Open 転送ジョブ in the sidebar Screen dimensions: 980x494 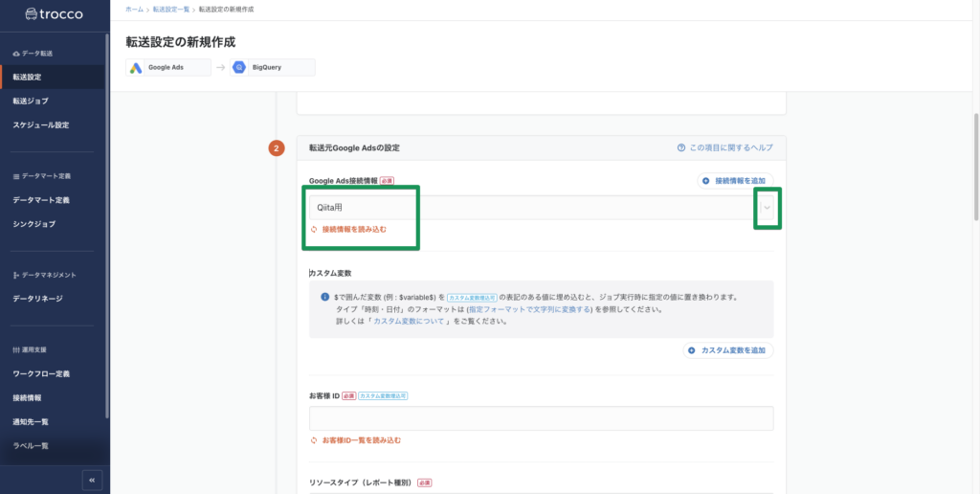point(30,101)
